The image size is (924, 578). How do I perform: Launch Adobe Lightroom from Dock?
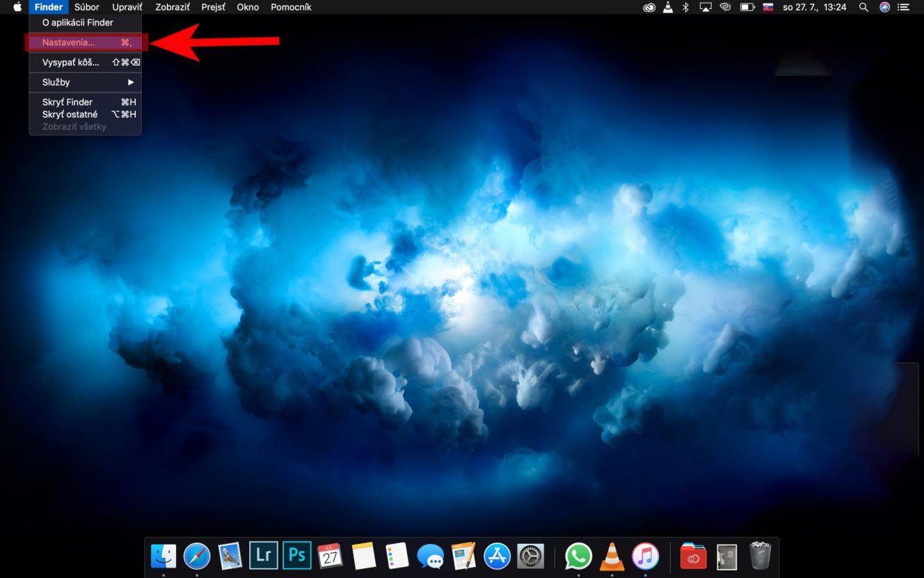pos(264,556)
